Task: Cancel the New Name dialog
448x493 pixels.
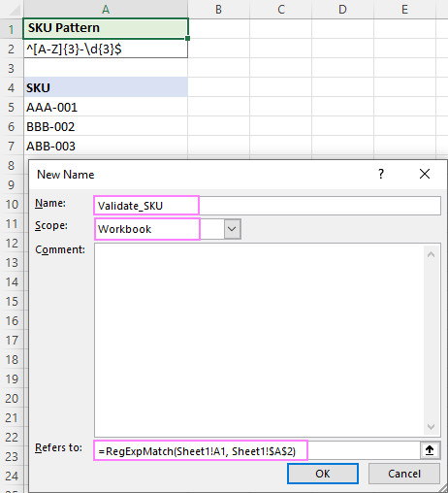Action: tap(404, 474)
